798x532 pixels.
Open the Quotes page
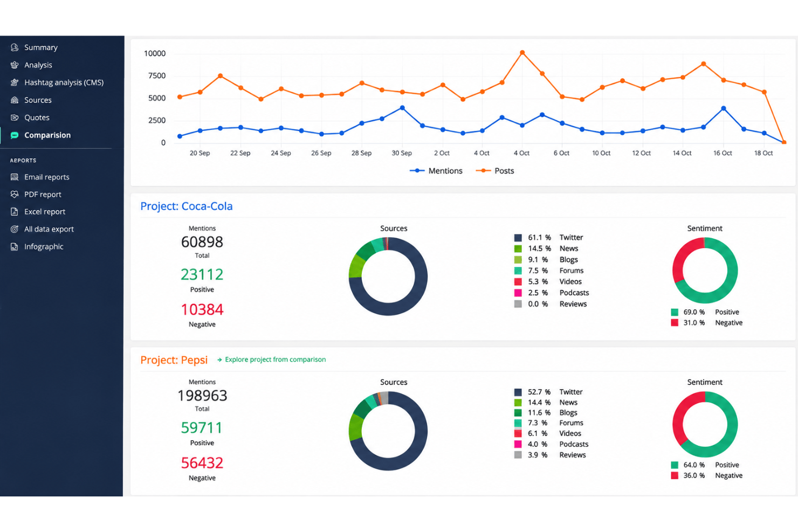click(37, 118)
